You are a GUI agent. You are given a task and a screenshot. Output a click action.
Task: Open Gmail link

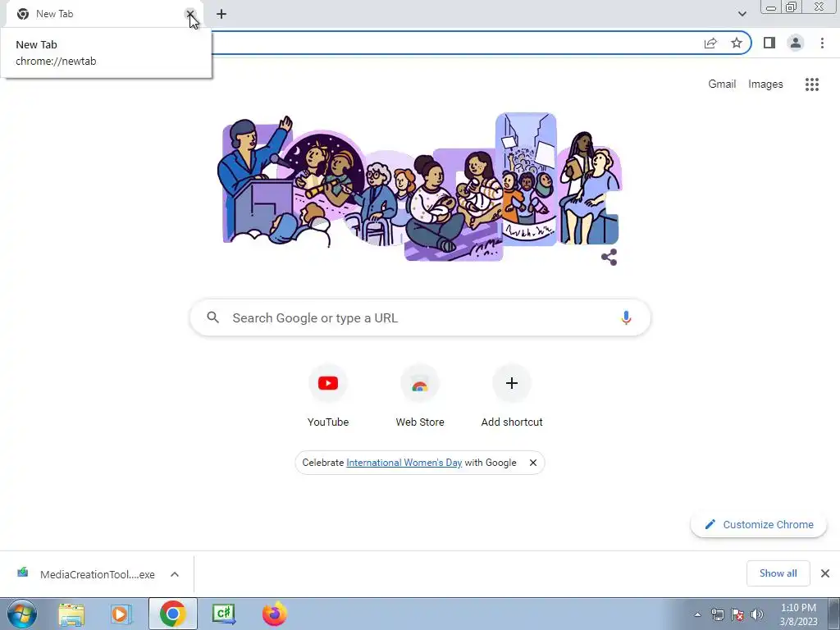722,84
